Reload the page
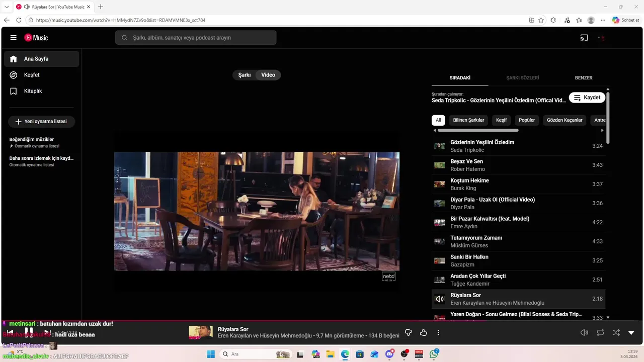The height and width of the screenshot is (362, 644). [19, 20]
